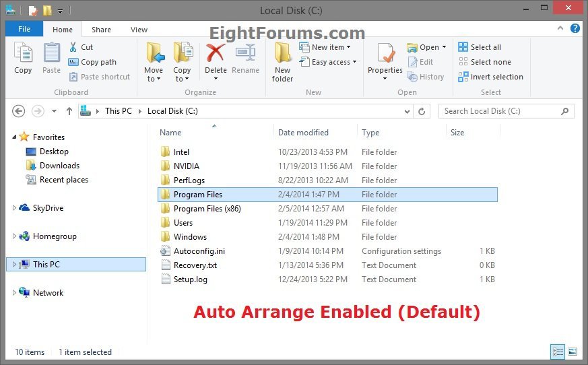The width and height of the screenshot is (588, 365).
Task: Expand the Properties dropdown arrow
Action: pyautogui.click(x=385, y=78)
